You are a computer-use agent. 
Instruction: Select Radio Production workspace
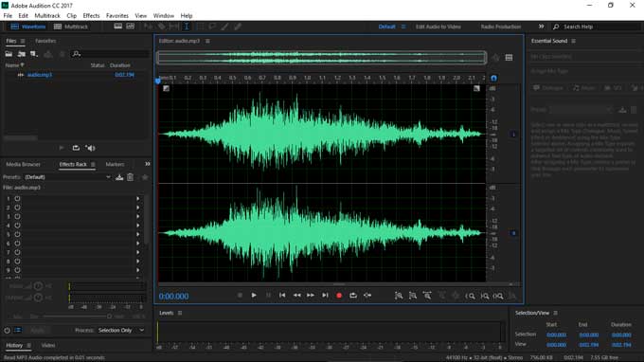[x=501, y=27]
